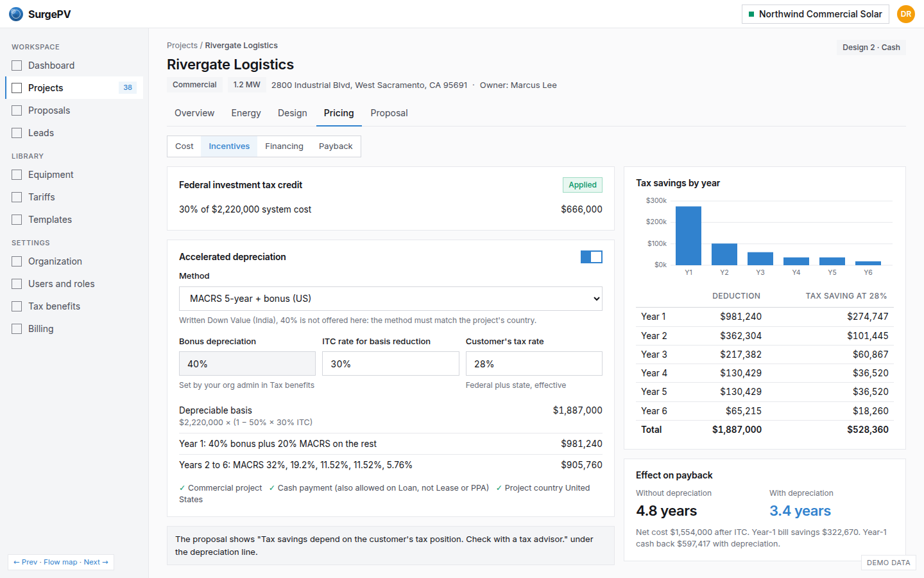Click the Dashboard sidebar icon
This screenshot has width=924, height=578.
(17, 66)
